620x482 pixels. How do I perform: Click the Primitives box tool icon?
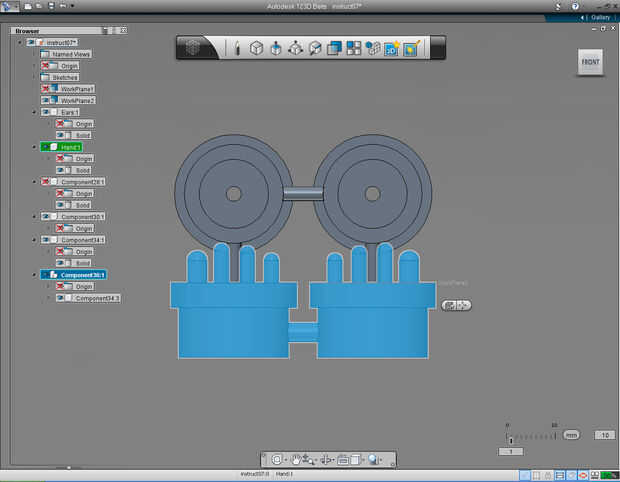(x=256, y=48)
